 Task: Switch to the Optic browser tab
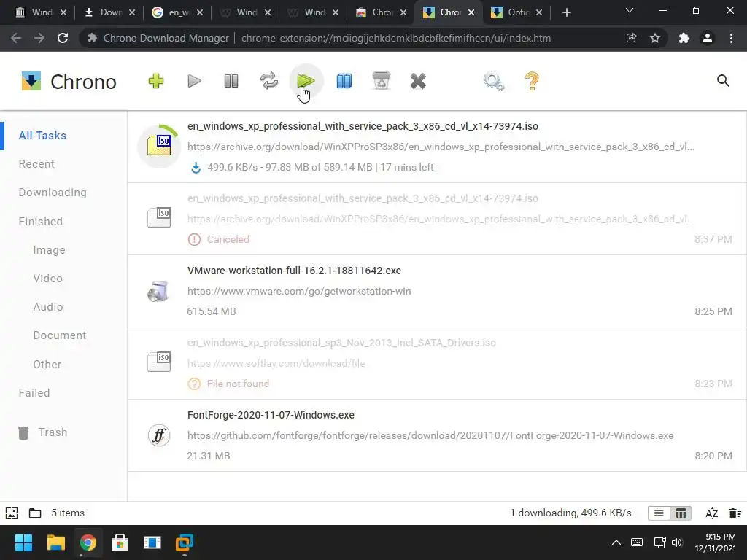coord(518,12)
